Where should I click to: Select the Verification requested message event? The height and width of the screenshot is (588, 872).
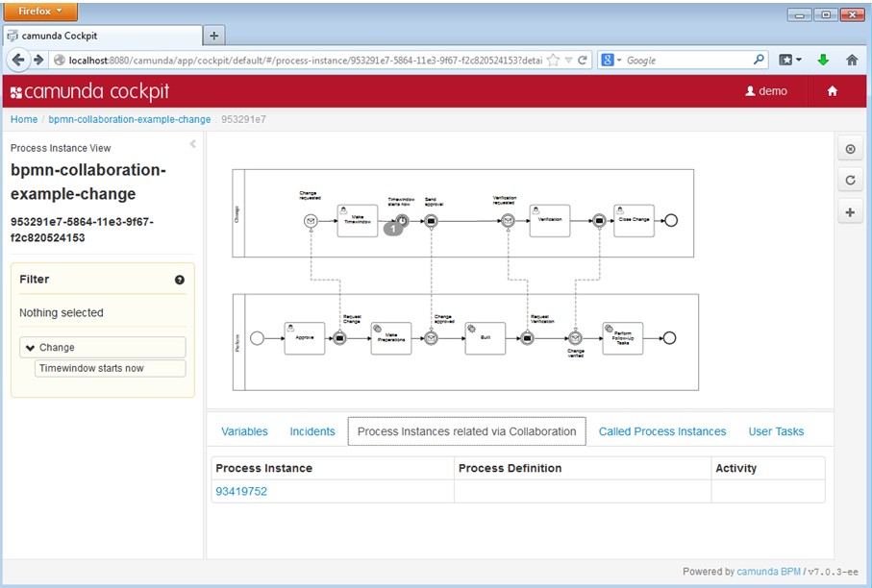508,221
